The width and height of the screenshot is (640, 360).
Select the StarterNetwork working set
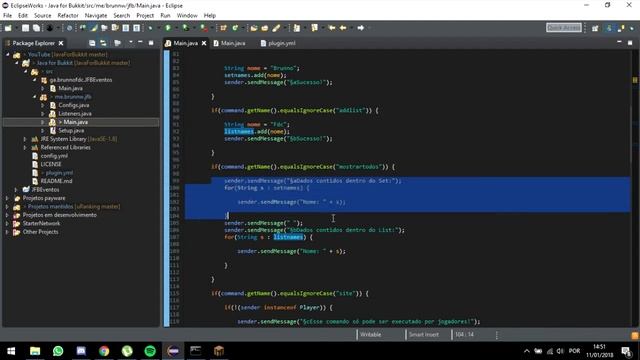(x=41, y=223)
